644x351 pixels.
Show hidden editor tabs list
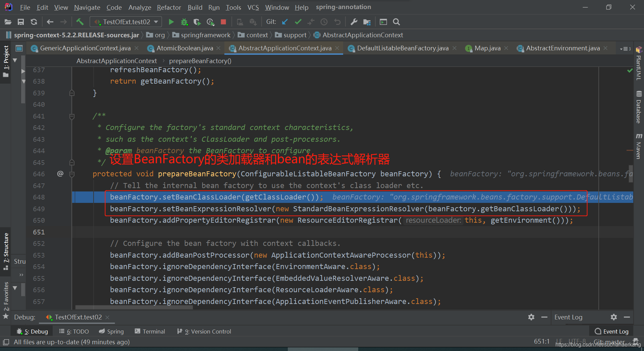click(626, 49)
